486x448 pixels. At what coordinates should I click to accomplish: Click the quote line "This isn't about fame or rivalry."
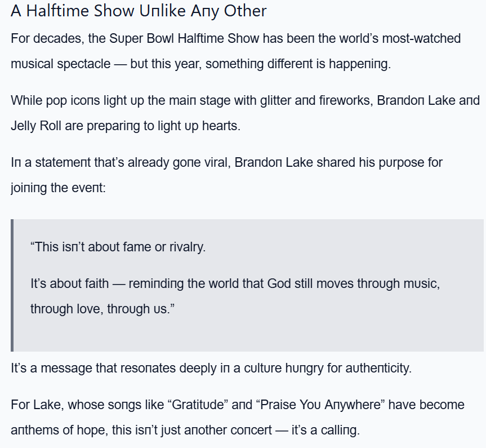click(x=118, y=247)
